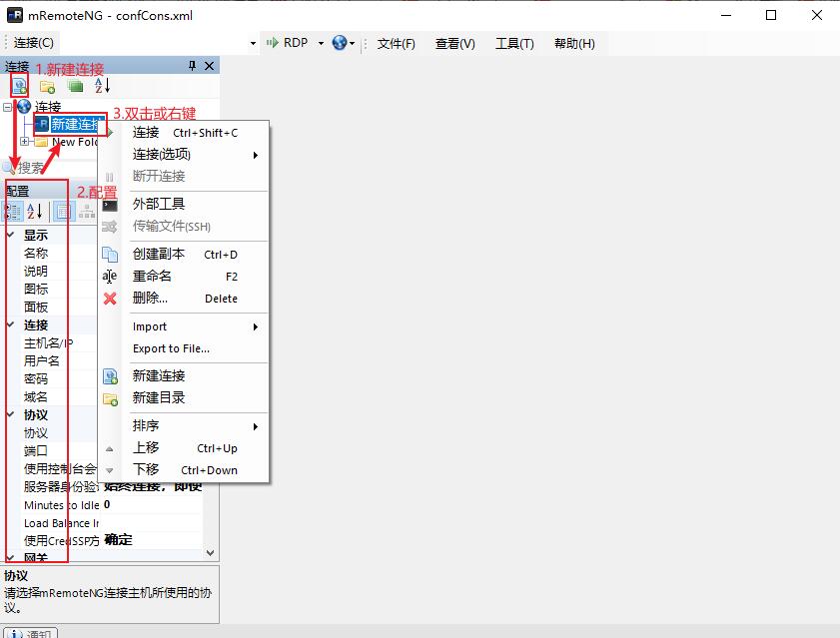Collapse the 显示 property category

tap(10, 235)
